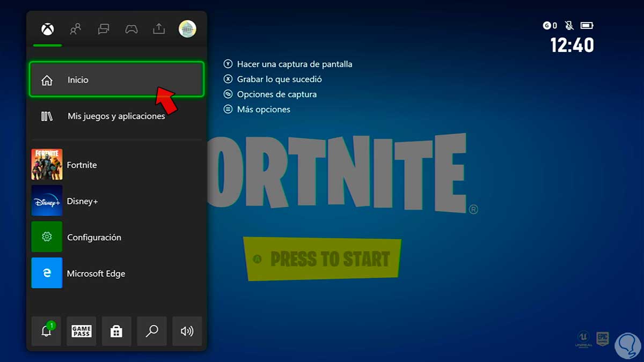Viewport: 644px width, 362px height.
Task: Click the controller battery indicator
Action: tap(587, 25)
